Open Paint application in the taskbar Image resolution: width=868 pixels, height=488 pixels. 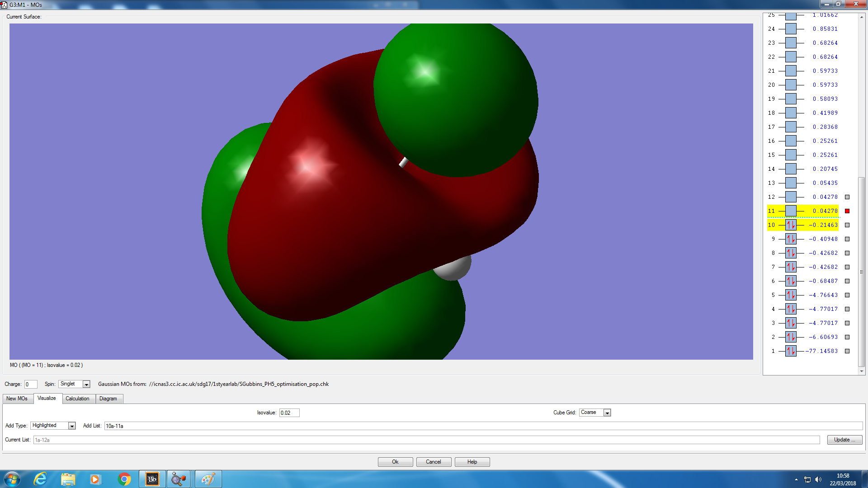[208, 479]
